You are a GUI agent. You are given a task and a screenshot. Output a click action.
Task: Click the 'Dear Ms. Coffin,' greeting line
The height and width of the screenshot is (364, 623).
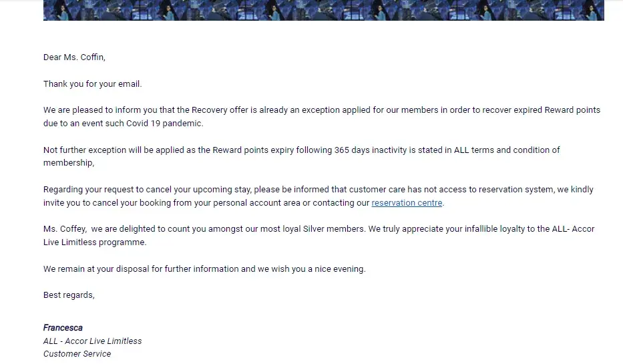[74, 57]
